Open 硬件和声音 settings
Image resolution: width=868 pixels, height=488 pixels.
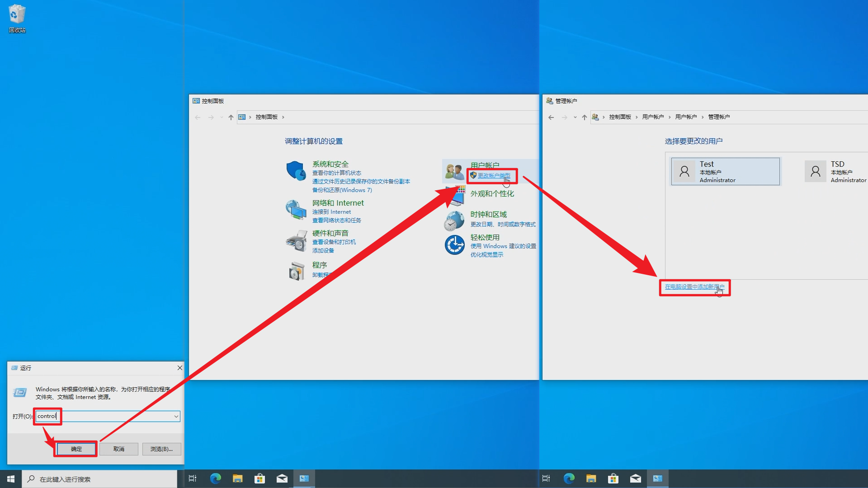tap(331, 233)
